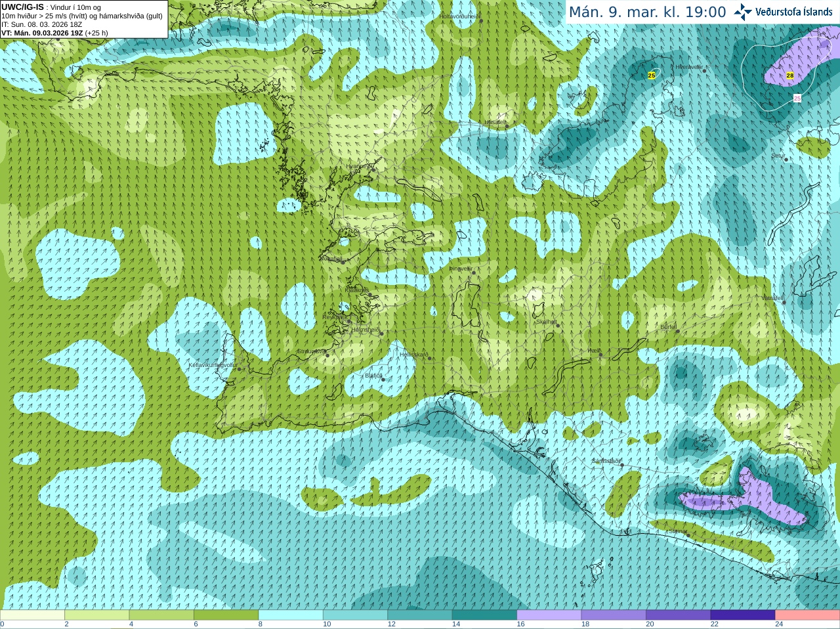The width and height of the screenshot is (840, 629).
Task: Select the 8–10 m/s light cyan swatch
Action: [x=291, y=615]
